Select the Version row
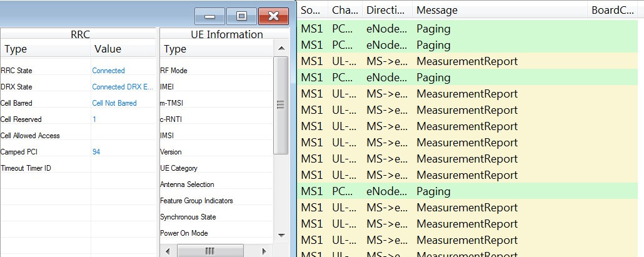Screen dimensions: 644x257 pos(216,152)
